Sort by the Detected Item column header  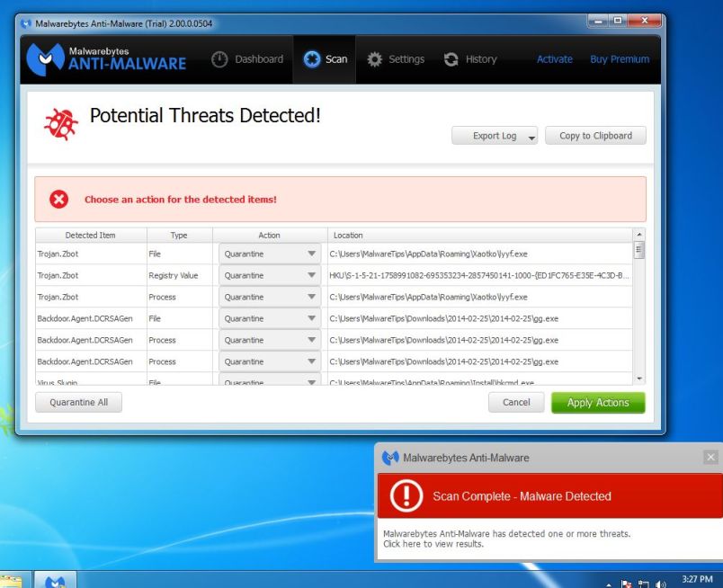coord(90,236)
